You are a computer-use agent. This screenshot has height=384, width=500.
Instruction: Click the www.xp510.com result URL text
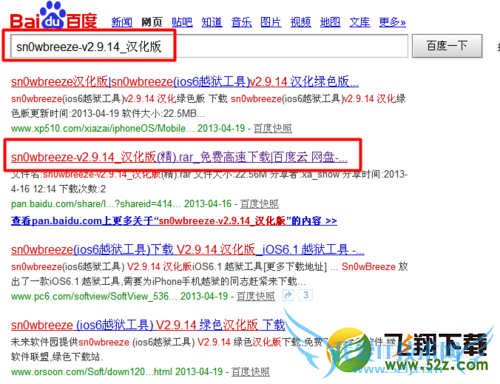click(x=102, y=128)
